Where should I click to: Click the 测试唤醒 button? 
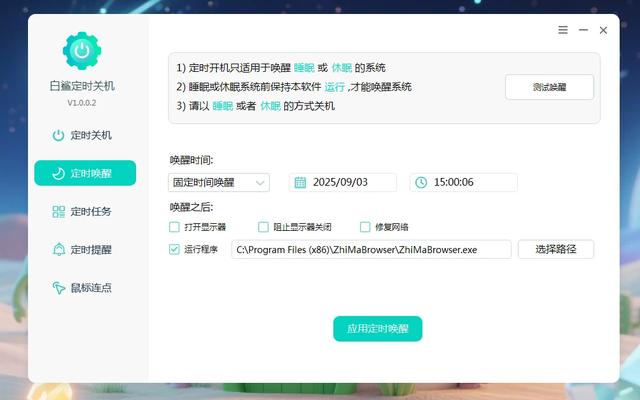click(549, 87)
